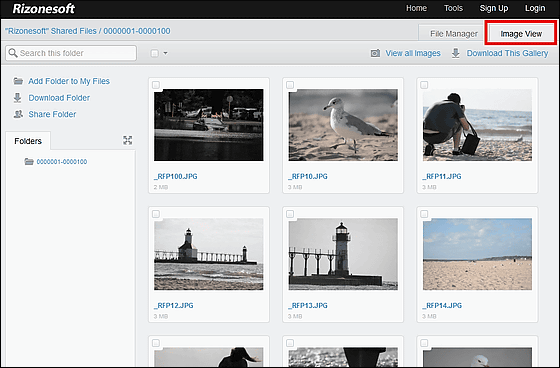Viewport: 560px width, 368px height.
Task: Switch to the File Manager tab
Action: point(453,34)
